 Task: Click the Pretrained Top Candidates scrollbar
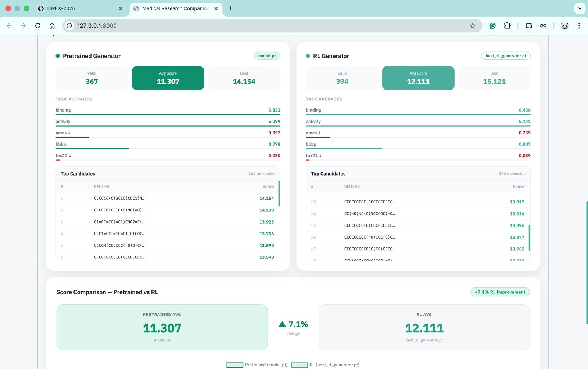coord(279,193)
